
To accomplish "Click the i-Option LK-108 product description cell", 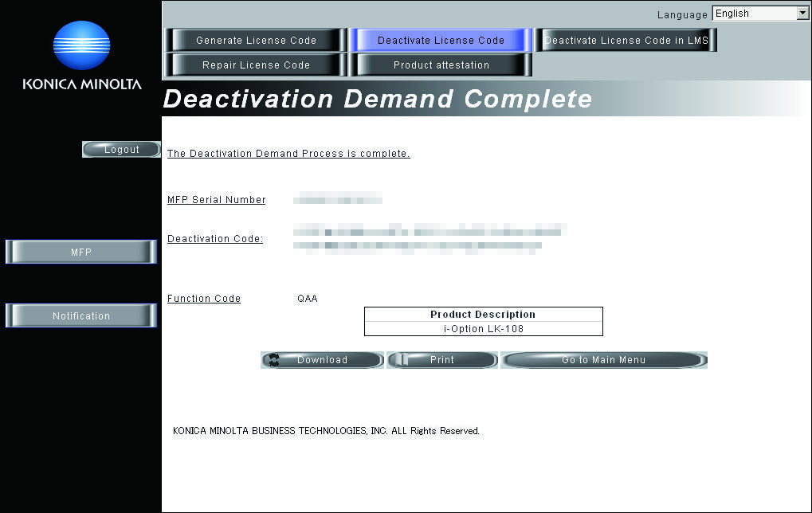I will click(x=484, y=329).
